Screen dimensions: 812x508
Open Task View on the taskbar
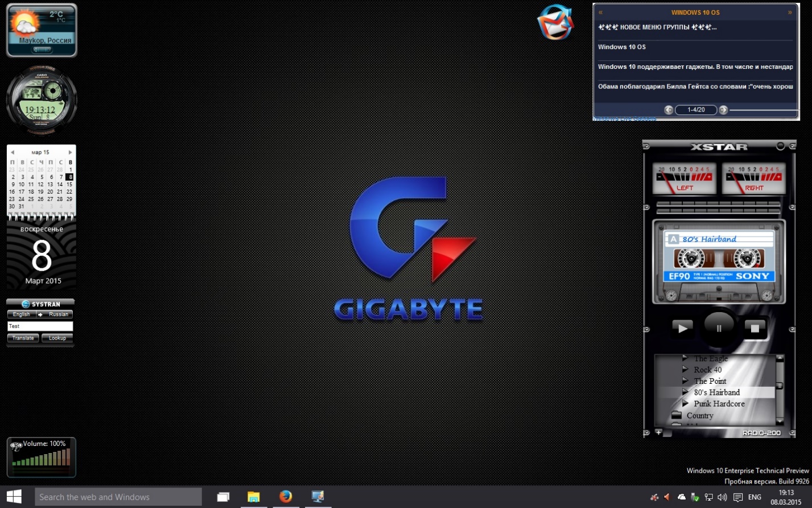pyautogui.click(x=223, y=497)
